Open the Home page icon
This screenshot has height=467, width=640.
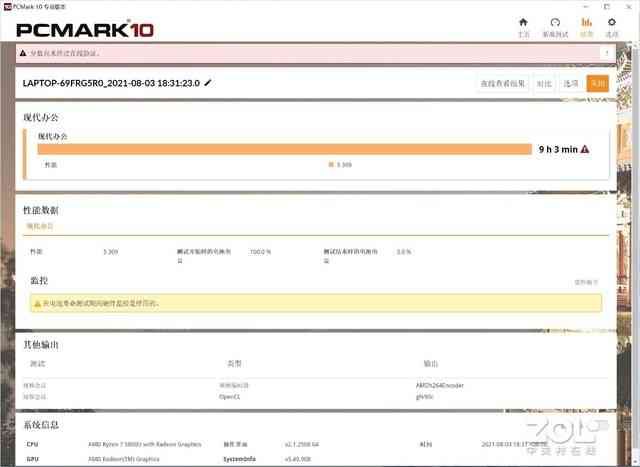[523, 22]
